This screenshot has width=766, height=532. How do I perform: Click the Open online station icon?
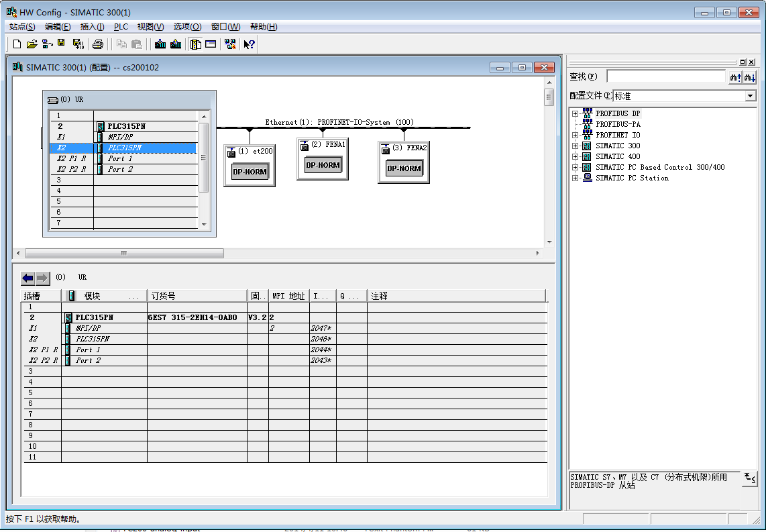48,44
